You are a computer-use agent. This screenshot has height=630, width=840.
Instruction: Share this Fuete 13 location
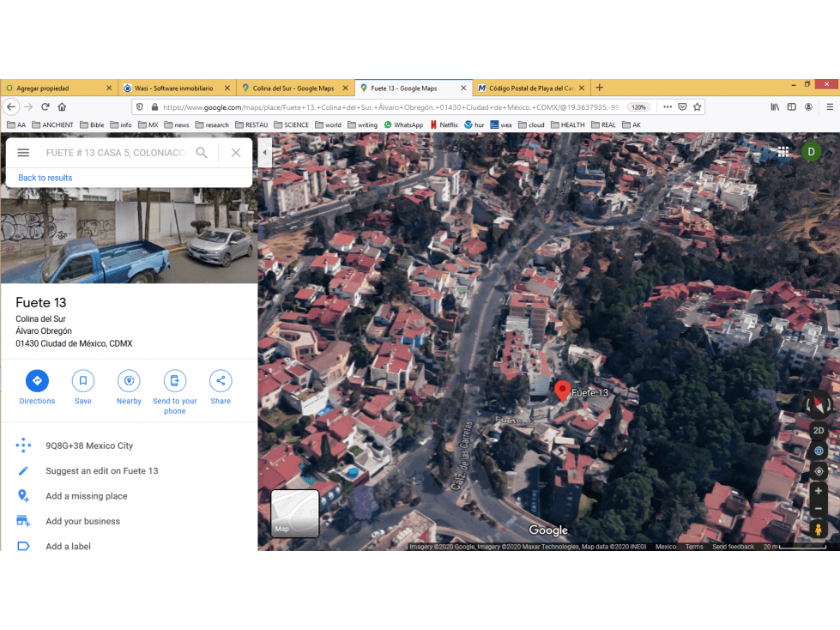click(221, 380)
